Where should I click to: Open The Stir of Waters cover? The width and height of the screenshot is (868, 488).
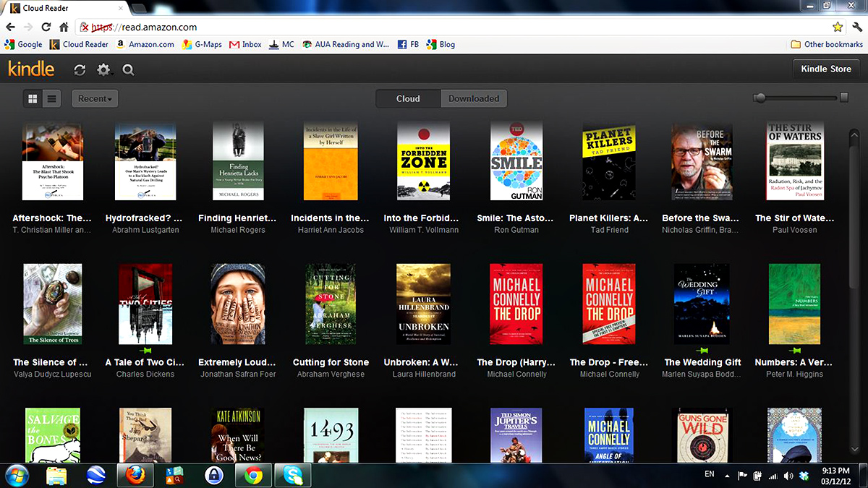795,161
